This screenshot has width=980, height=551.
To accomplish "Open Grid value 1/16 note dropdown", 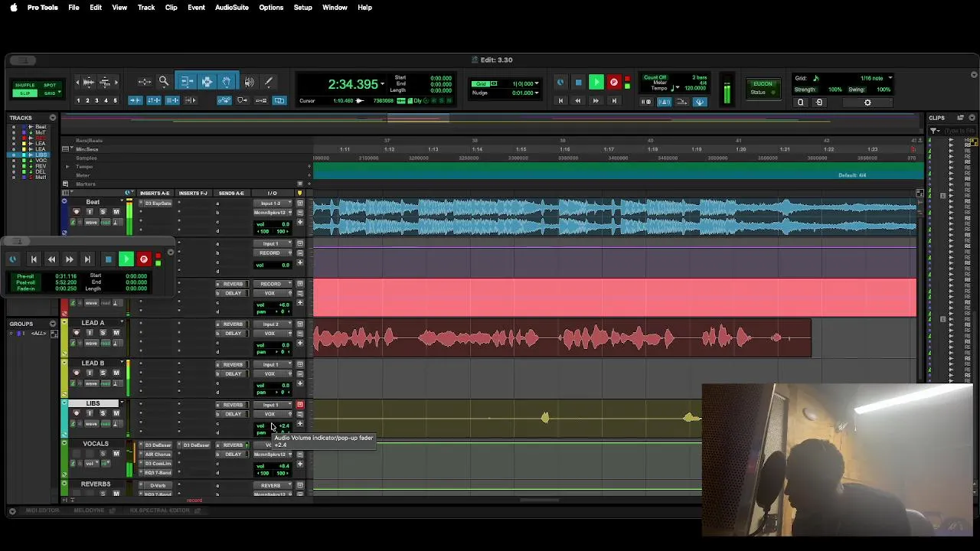I will click(x=890, y=78).
